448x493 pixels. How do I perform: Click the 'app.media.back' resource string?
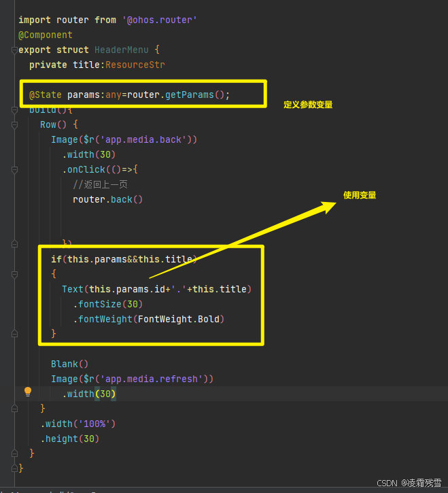143,139
